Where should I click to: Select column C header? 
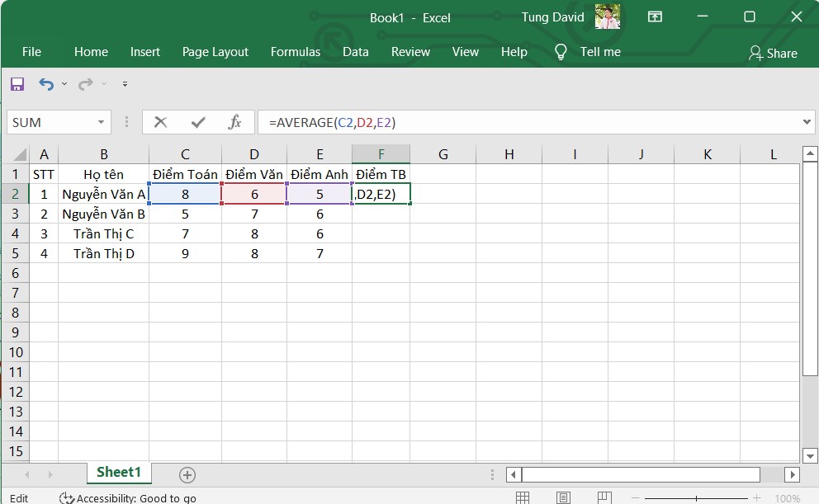[x=186, y=154]
